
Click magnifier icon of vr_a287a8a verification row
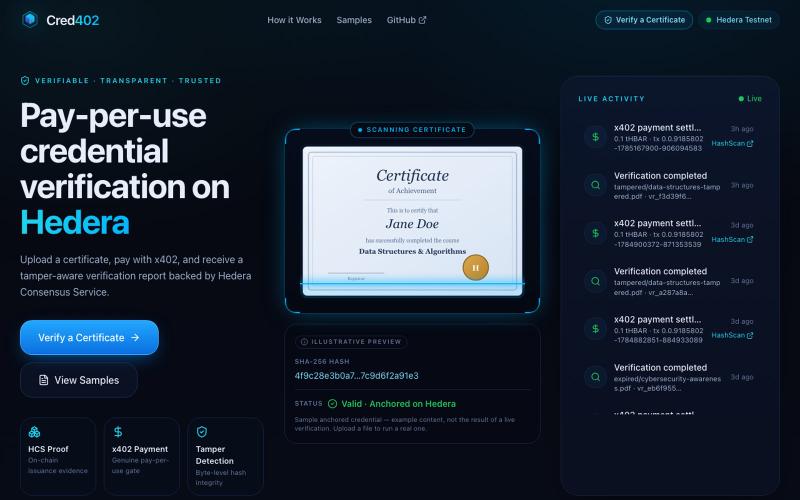tap(595, 281)
